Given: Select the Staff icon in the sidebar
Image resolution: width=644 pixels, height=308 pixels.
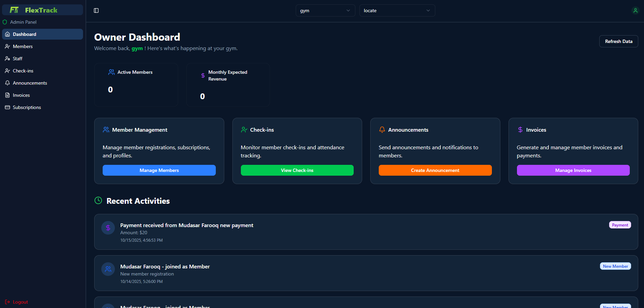Looking at the screenshot, I should [x=7, y=58].
